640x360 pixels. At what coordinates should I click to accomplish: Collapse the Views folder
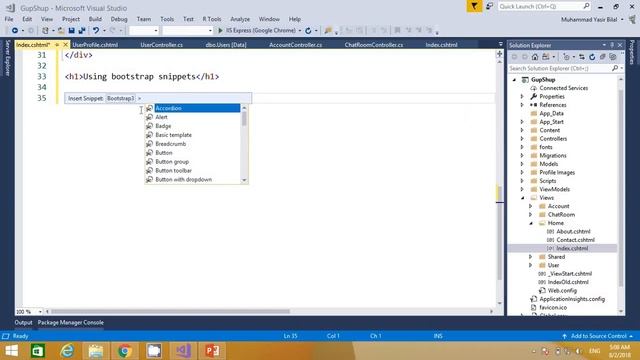point(522,198)
